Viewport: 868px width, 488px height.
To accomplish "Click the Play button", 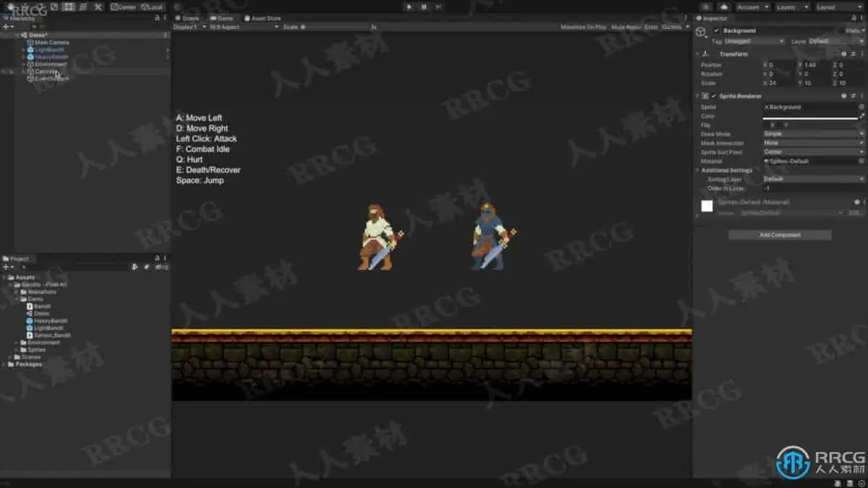I will (x=409, y=7).
